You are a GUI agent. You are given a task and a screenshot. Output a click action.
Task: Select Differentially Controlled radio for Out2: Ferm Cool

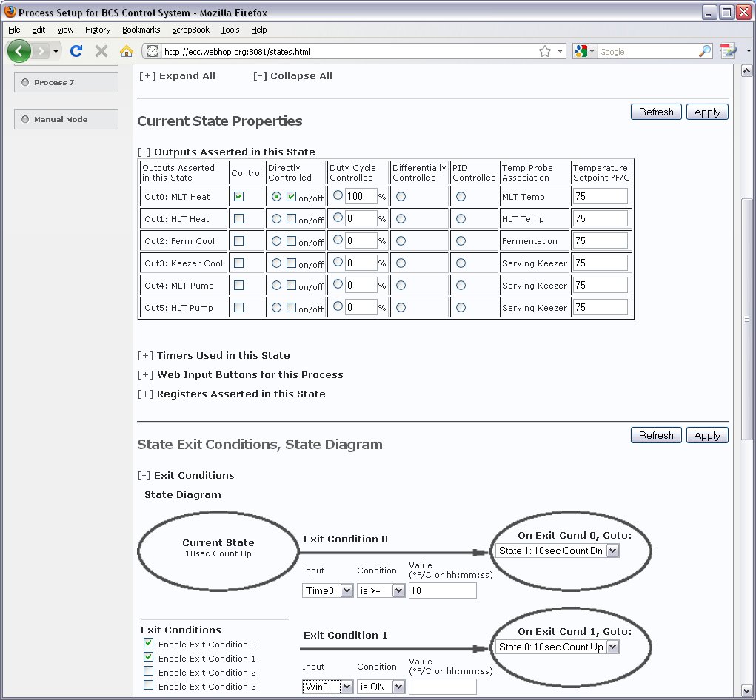click(401, 241)
